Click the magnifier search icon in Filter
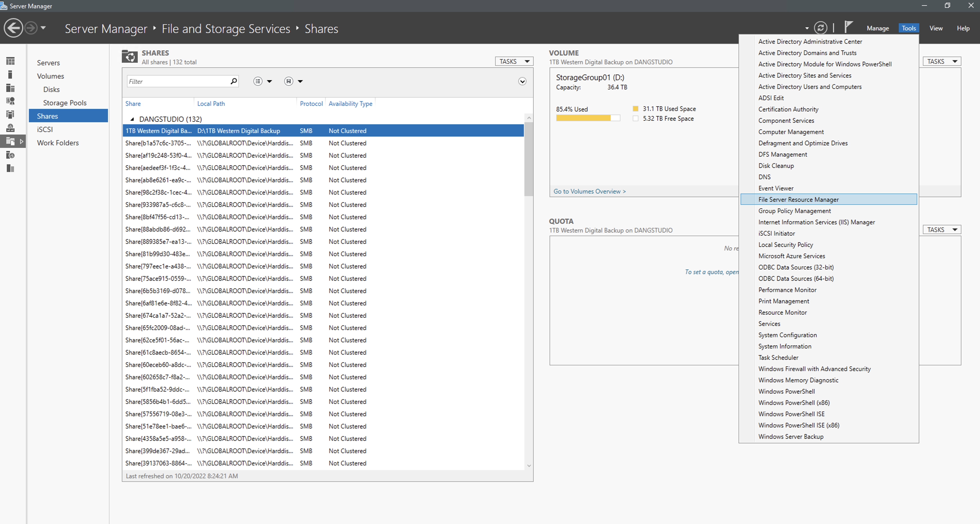The height and width of the screenshot is (524, 980). pyautogui.click(x=234, y=81)
